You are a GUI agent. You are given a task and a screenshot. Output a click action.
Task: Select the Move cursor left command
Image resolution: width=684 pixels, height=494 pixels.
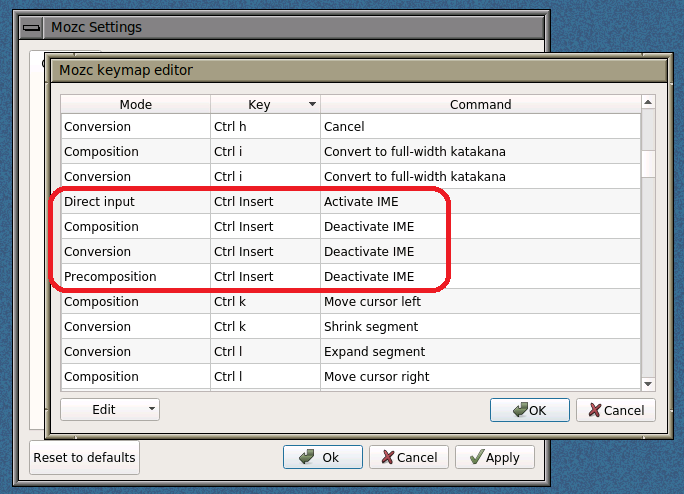point(480,302)
